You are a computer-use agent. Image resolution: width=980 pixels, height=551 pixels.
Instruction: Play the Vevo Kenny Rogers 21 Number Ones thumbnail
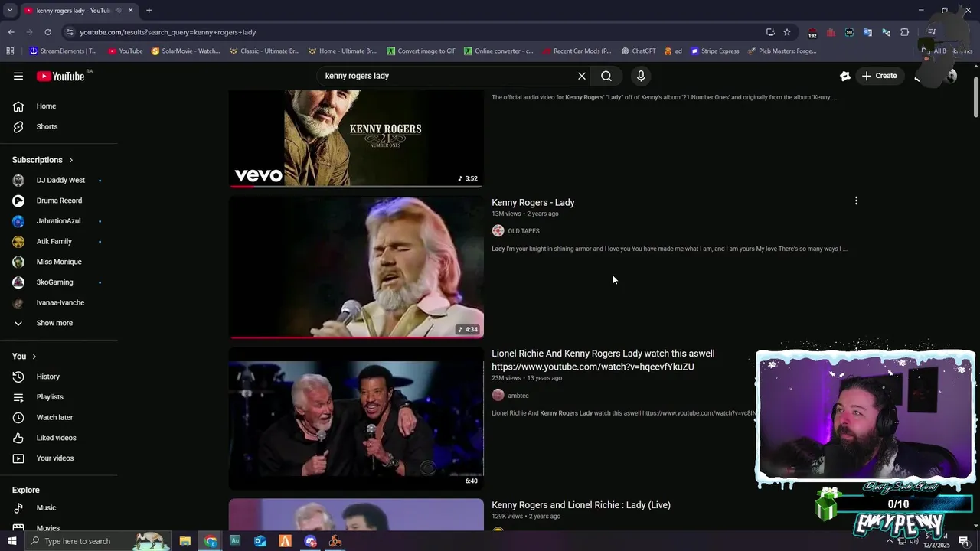(356, 139)
